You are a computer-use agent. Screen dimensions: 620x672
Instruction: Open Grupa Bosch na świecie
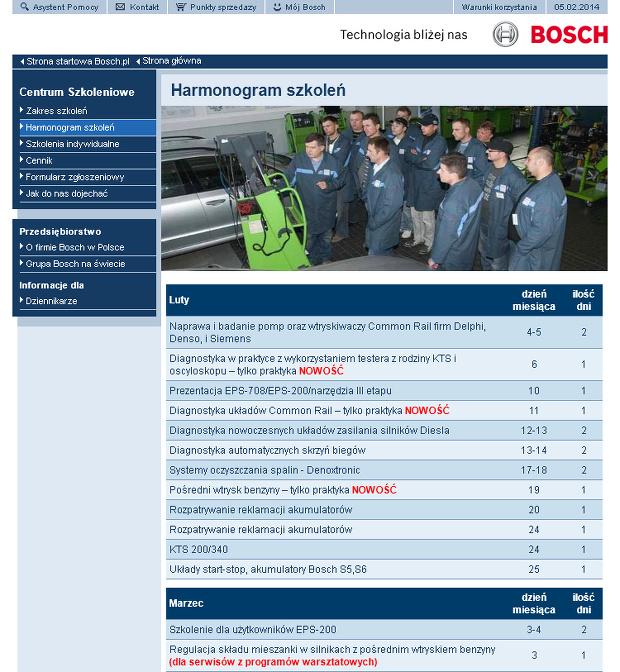pyautogui.click(x=75, y=264)
